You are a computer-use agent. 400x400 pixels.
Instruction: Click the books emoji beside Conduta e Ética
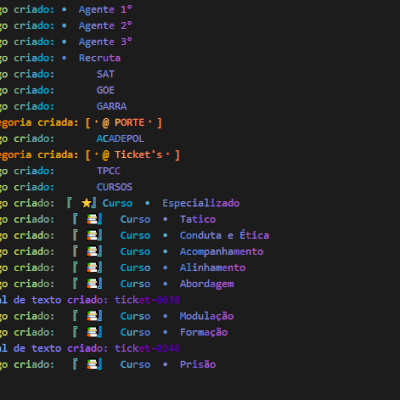(92, 235)
